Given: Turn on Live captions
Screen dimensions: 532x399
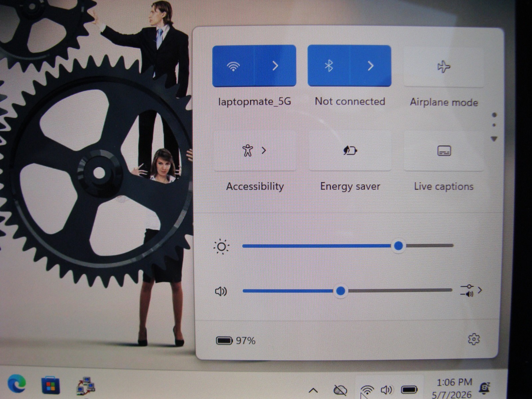Looking at the screenshot, I should (444, 151).
